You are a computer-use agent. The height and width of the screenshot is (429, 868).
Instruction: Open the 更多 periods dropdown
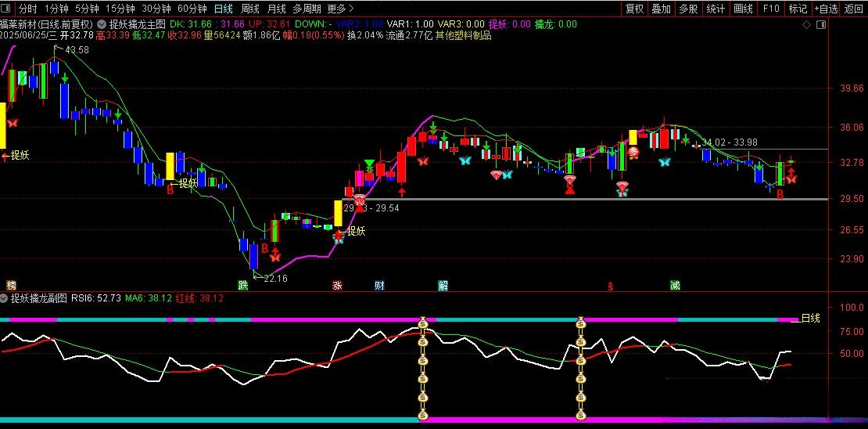pos(339,9)
